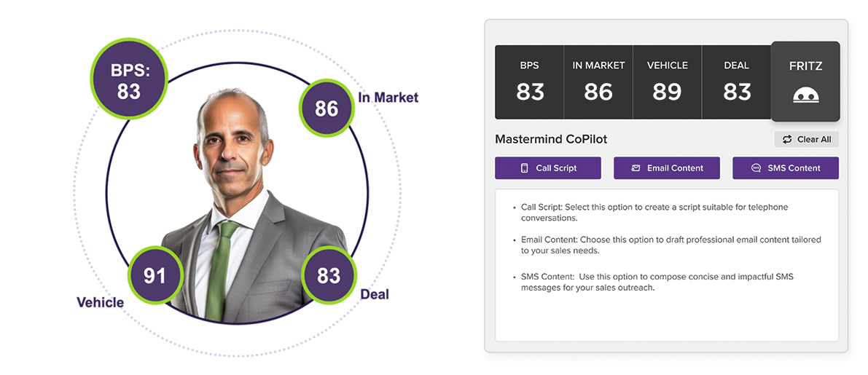868x375 pixels.
Task: Generate a Call Script
Action: coord(548,168)
